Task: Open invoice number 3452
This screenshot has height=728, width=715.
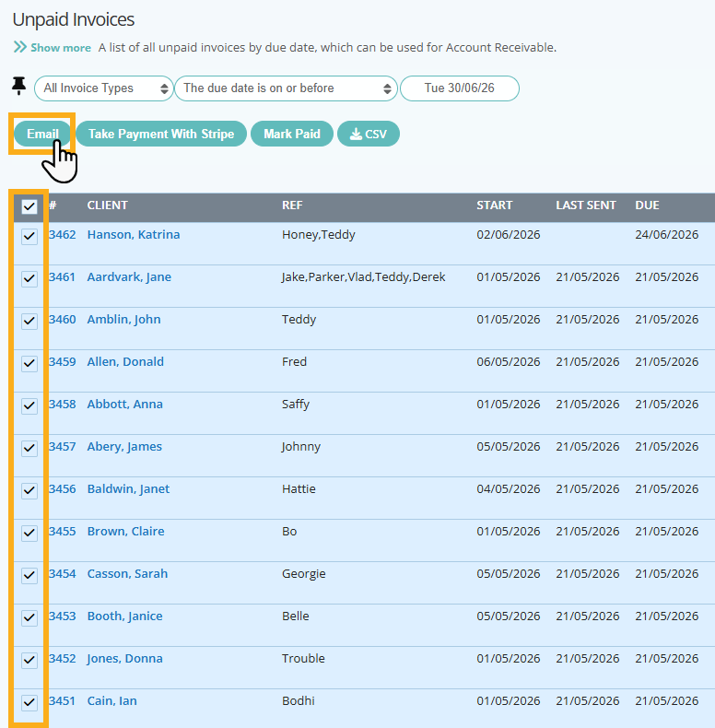Action: [63, 658]
